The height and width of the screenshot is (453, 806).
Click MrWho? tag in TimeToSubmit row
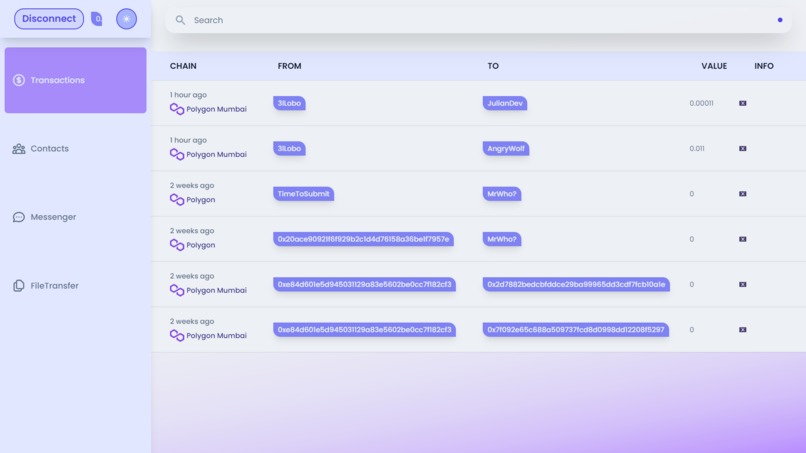[x=502, y=194]
